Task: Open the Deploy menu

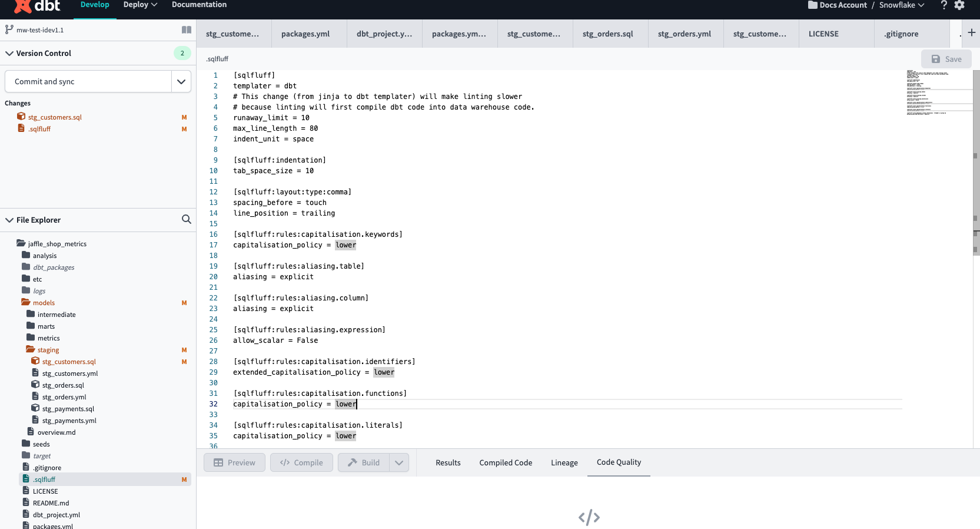Action: [x=140, y=5]
